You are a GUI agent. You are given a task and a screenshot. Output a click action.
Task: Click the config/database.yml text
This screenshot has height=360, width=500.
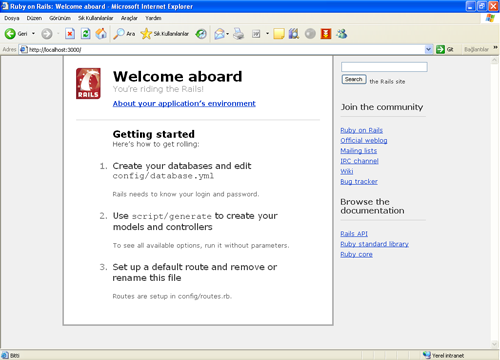pos(163,176)
